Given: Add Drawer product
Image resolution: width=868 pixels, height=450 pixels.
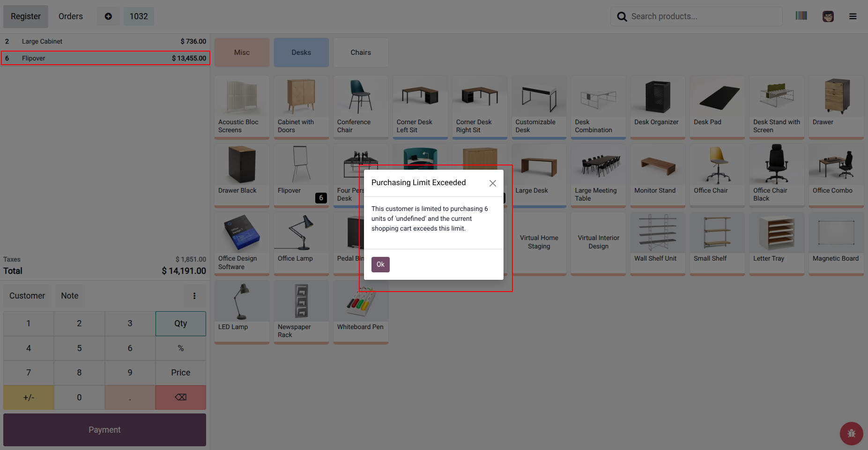Looking at the screenshot, I should (836, 107).
